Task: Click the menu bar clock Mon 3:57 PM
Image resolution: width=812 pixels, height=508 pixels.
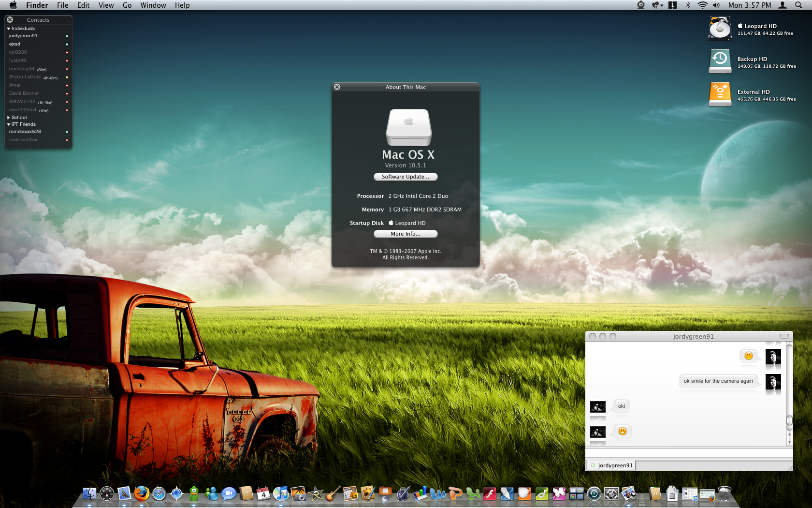Action: 750,5
